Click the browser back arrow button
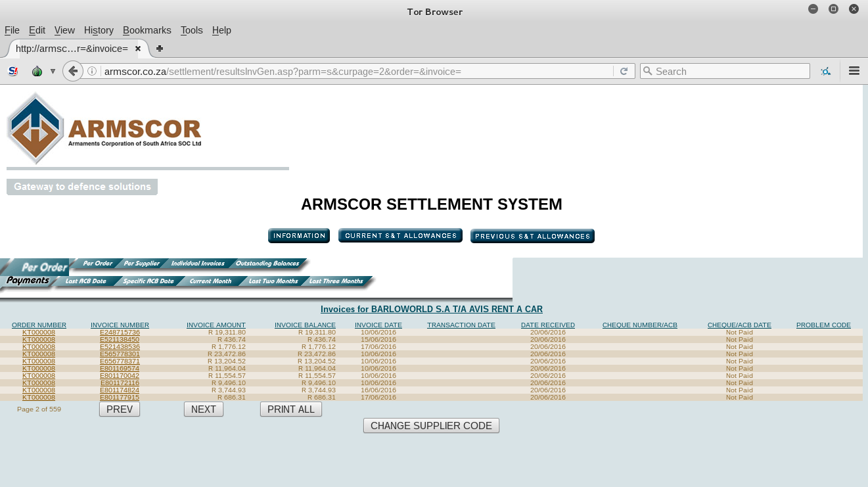Screen dimensions: 868x487 (x=73, y=71)
